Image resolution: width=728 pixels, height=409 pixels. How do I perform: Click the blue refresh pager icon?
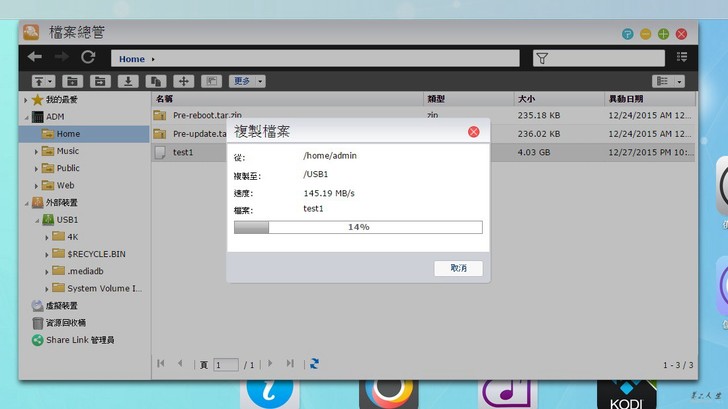pyautogui.click(x=314, y=364)
